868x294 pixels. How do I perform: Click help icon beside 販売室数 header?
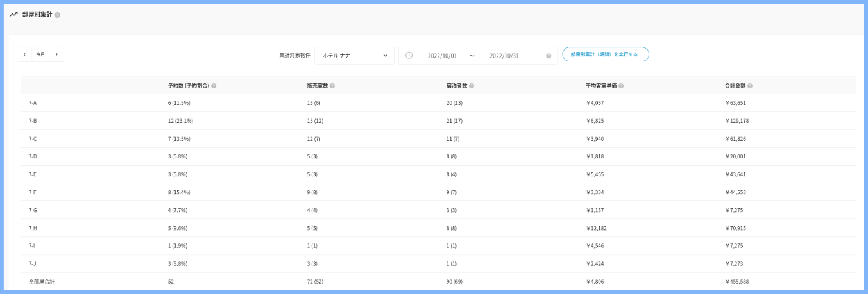[x=332, y=86]
